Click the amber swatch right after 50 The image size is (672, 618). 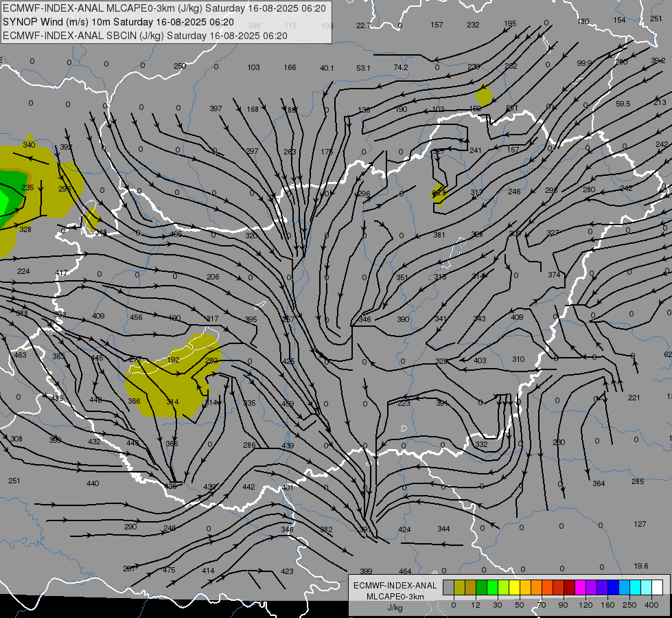[x=525, y=588]
